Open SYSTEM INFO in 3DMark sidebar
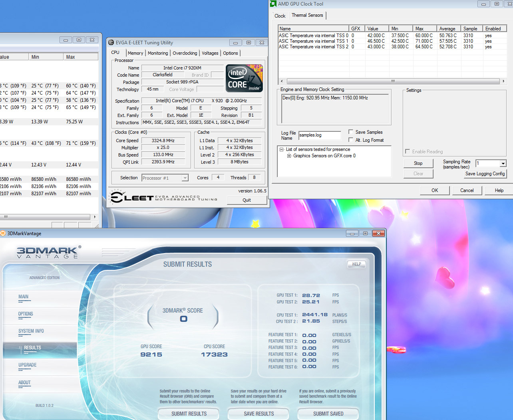 tap(31, 331)
